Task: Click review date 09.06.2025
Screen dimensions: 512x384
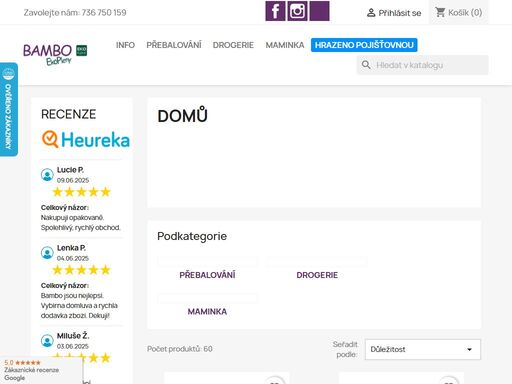Action: tap(73, 180)
